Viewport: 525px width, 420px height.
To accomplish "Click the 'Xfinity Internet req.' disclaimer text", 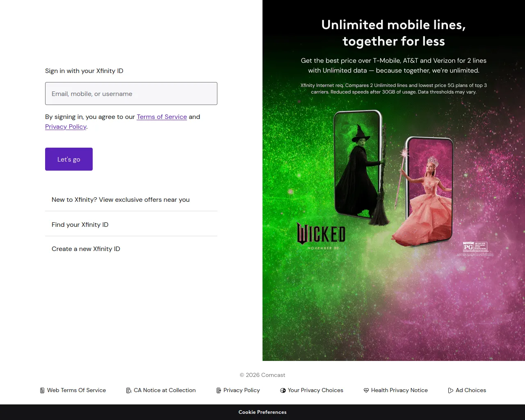I will 394,89.
